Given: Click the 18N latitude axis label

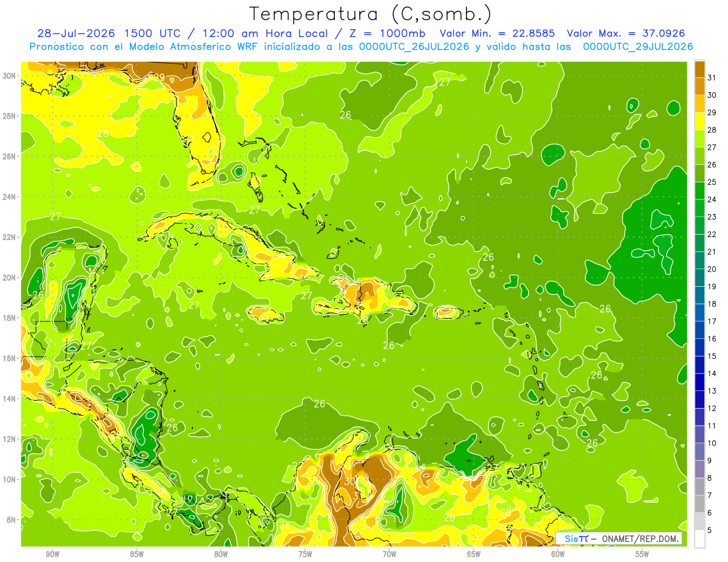Looking at the screenshot, I should tap(9, 318).
